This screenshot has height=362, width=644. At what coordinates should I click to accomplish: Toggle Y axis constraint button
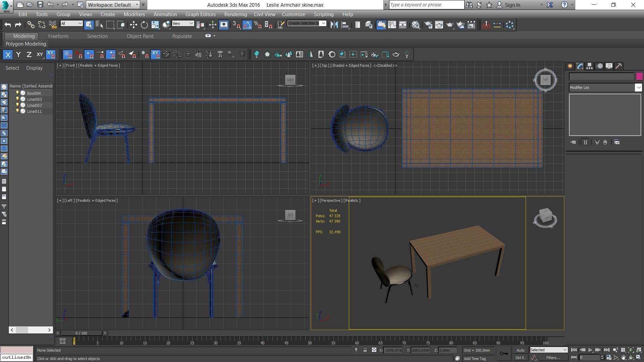[18, 54]
